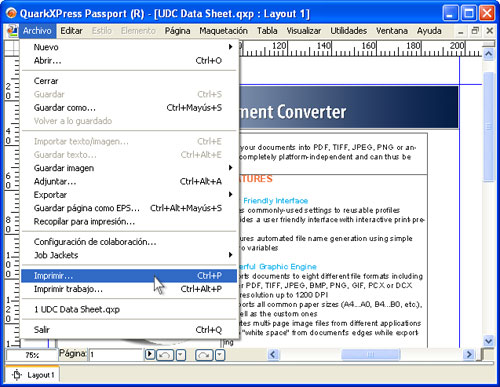Switch to the Layout 1 tab
This screenshot has height=387, width=500.
[33, 375]
